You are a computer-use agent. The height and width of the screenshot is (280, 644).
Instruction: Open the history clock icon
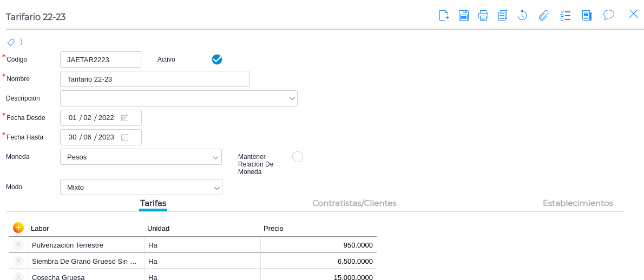coord(522,15)
